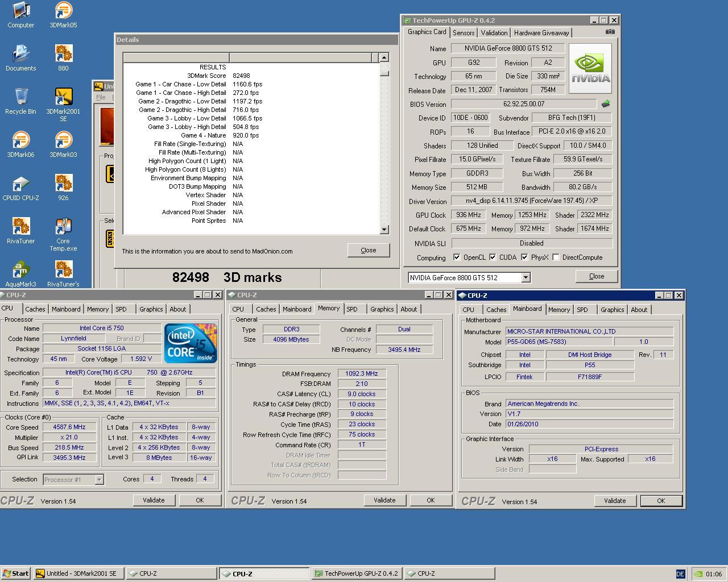Open the Start menu
This screenshot has height=582, width=728.
(16, 573)
